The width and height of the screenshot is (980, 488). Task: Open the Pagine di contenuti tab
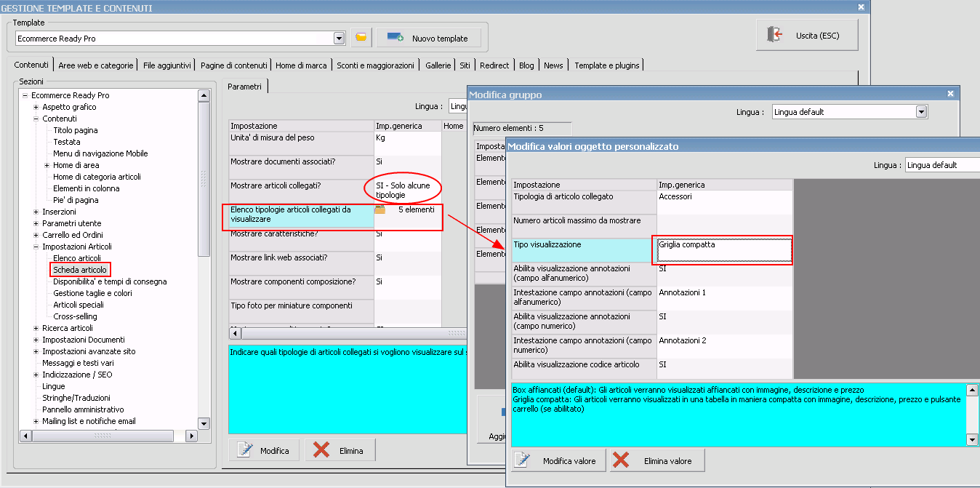233,65
